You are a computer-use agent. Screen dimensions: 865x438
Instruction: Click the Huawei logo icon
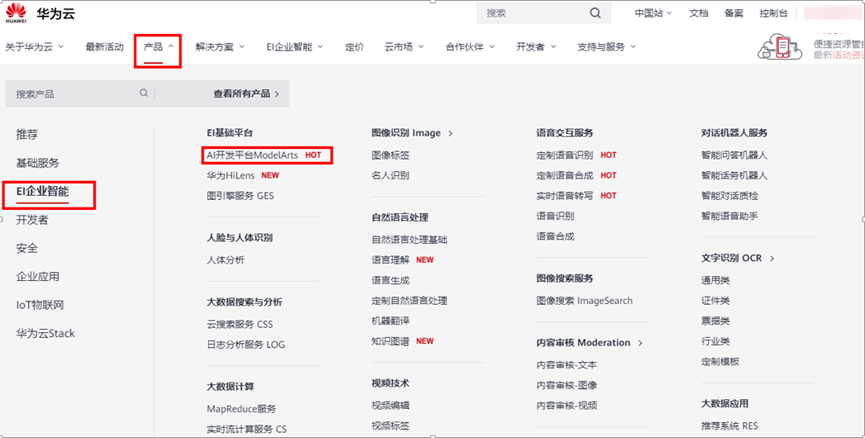17,14
